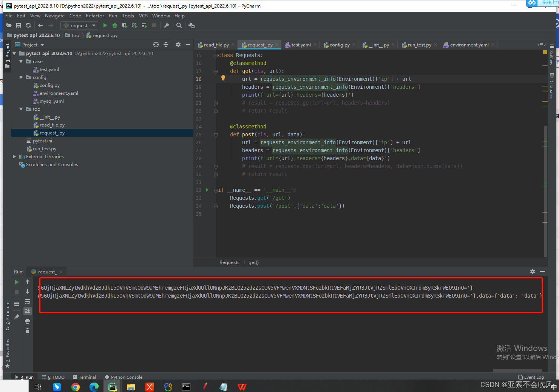559x392 pixels.
Task: Collapse the config folder
Action: click(x=21, y=77)
